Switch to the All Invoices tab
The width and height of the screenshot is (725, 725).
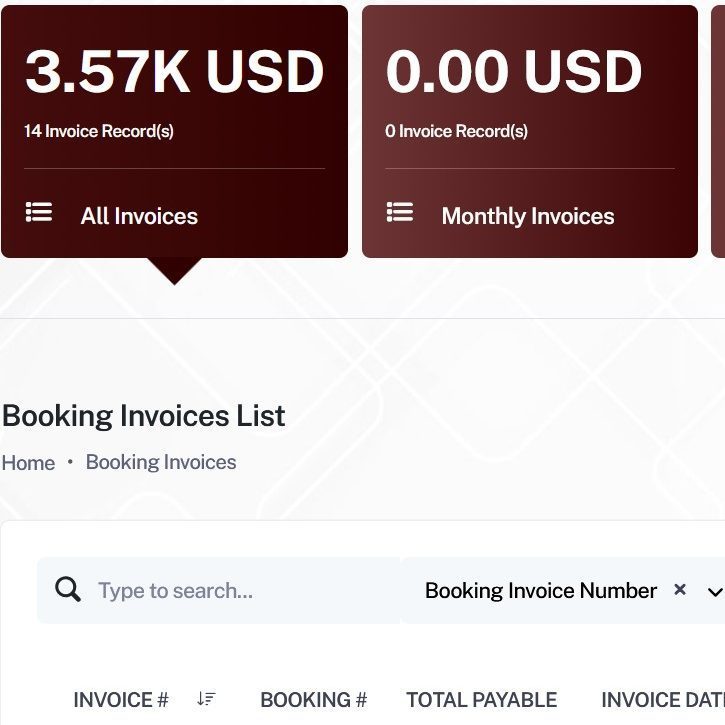click(139, 216)
